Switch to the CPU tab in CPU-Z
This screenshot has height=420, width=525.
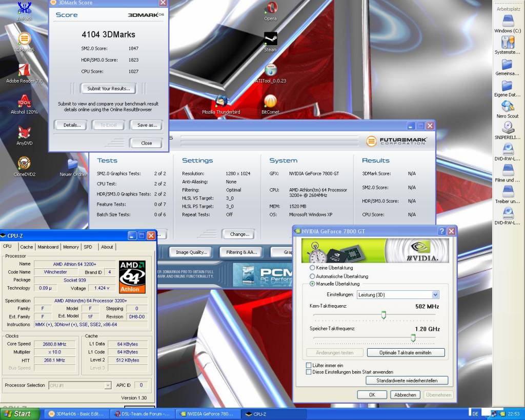tap(7, 246)
